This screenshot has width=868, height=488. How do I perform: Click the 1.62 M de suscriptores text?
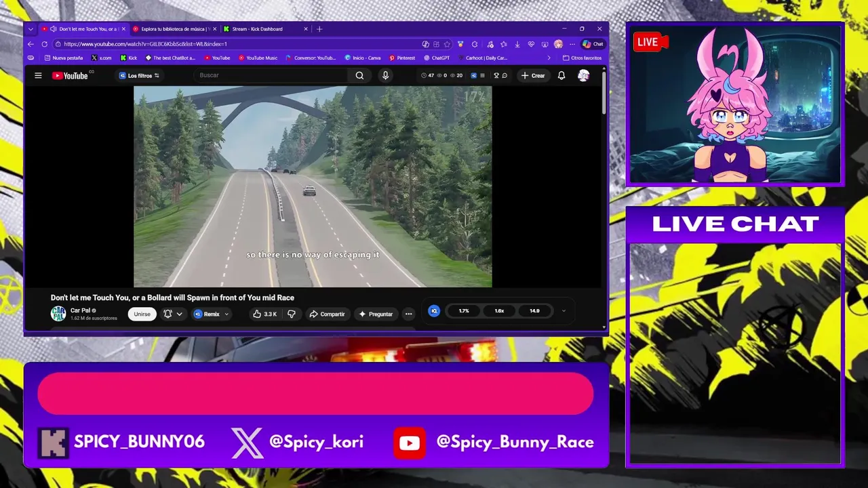[94, 319]
